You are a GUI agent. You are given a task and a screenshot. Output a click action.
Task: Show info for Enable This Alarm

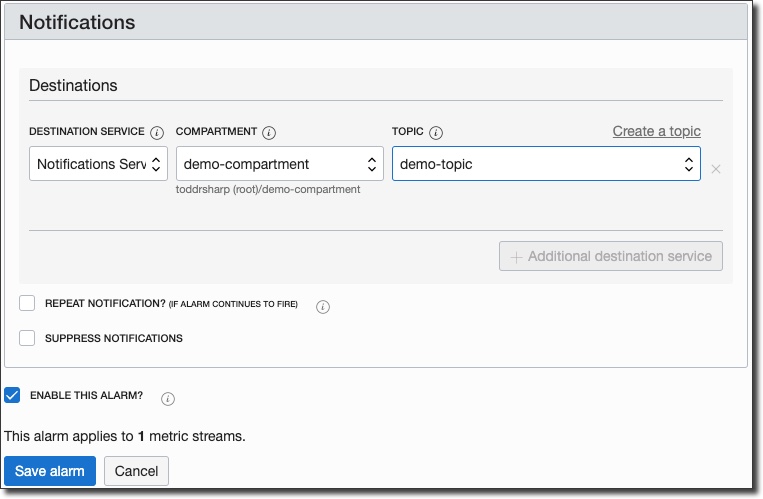(x=168, y=399)
